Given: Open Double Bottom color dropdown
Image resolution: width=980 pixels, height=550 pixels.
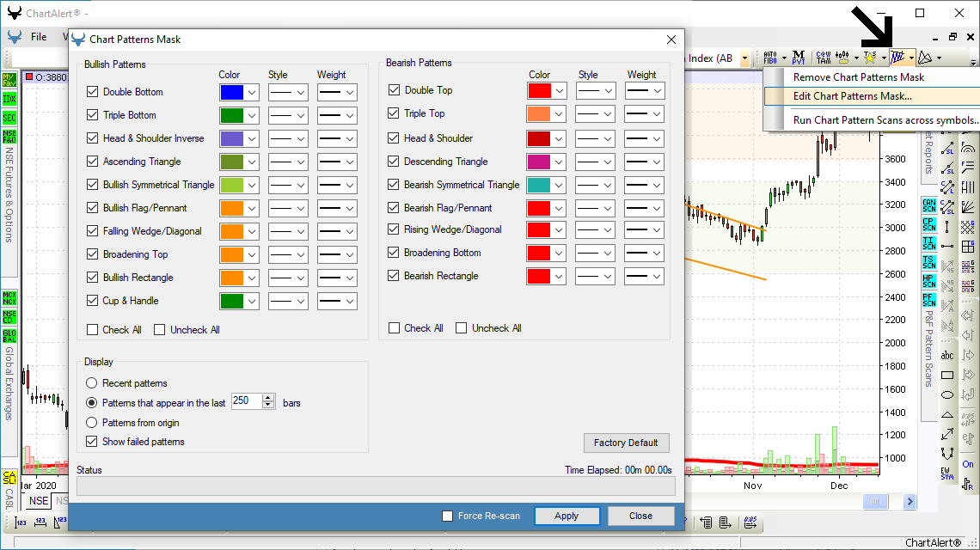Looking at the screenshot, I should pos(252,93).
